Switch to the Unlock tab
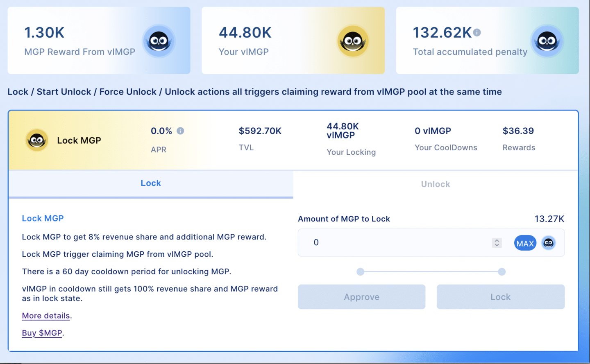Screen dimensions: 590x364 click(x=435, y=184)
